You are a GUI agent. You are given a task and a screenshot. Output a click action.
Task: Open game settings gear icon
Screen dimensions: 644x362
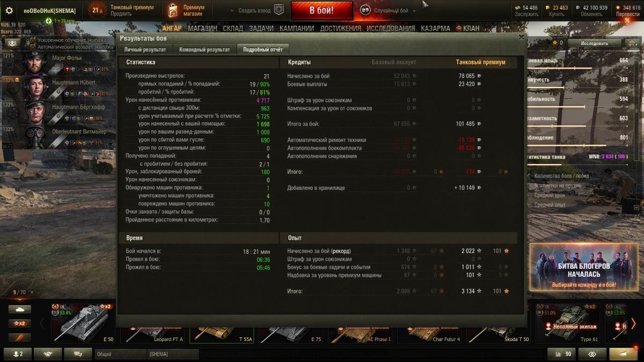pos(9,10)
